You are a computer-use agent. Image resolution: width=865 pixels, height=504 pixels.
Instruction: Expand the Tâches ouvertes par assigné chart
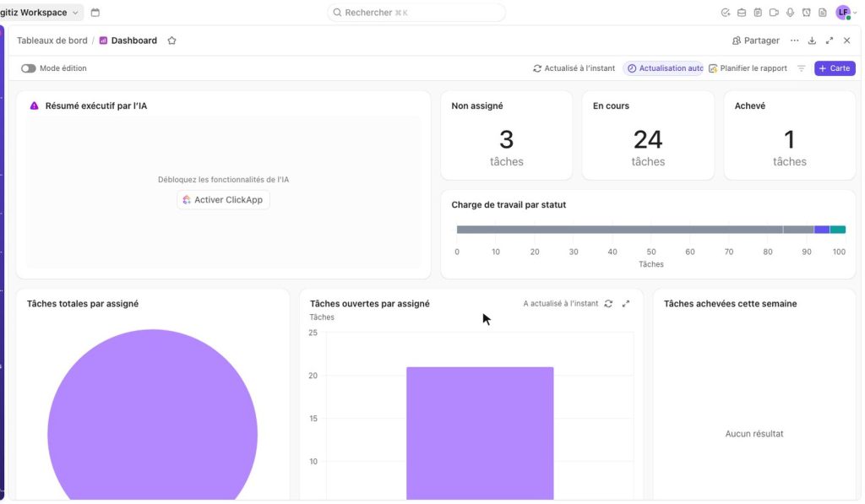click(x=626, y=304)
